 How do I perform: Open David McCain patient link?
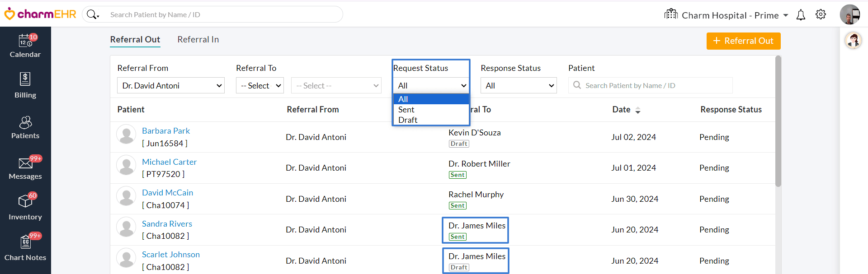tap(167, 193)
